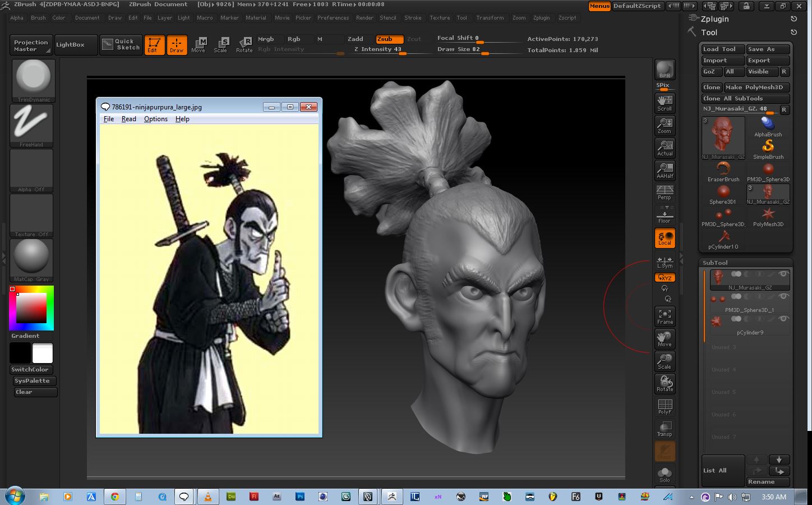This screenshot has height=505, width=812.
Task: Select the top shelf Move mode
Action: coord(199,44)
